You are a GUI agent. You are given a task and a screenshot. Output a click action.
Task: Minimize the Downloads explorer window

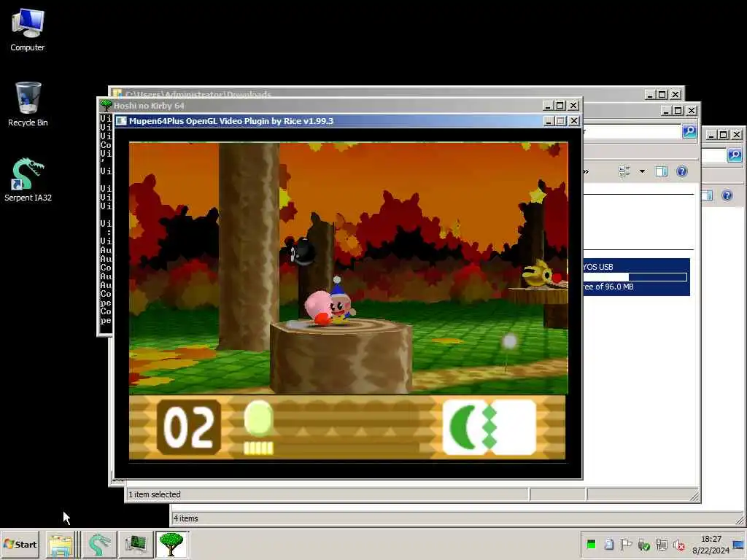click(650, 94)
